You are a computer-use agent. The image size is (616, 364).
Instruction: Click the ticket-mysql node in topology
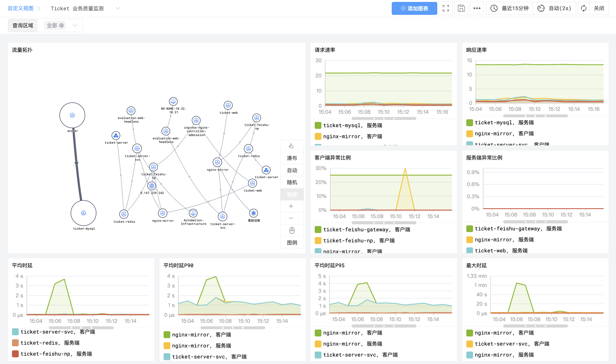point(83,213)
